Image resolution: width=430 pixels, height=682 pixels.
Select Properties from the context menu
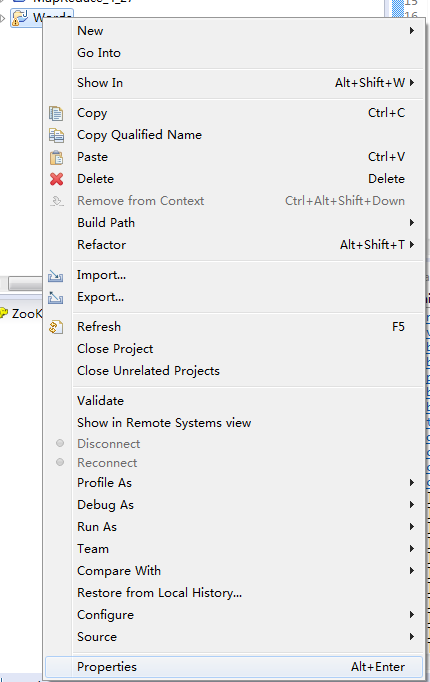click(234, 667)
